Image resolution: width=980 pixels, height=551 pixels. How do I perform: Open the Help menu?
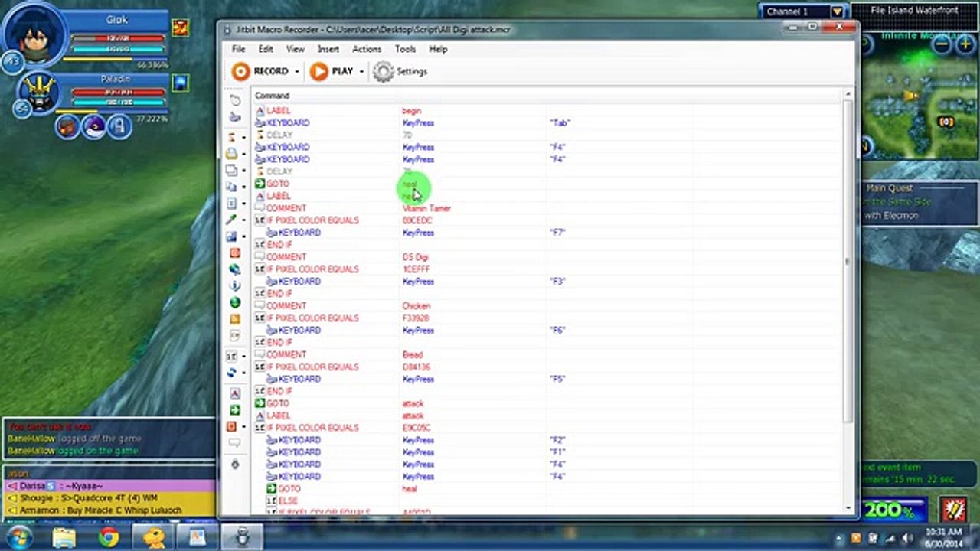[438, 49]
